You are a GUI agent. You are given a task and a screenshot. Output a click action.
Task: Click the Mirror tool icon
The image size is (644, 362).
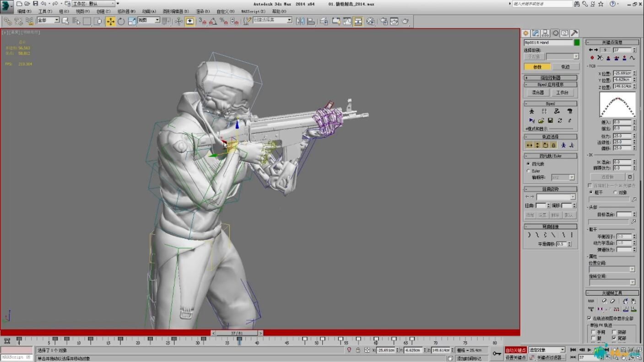click(x=300, y=21)
